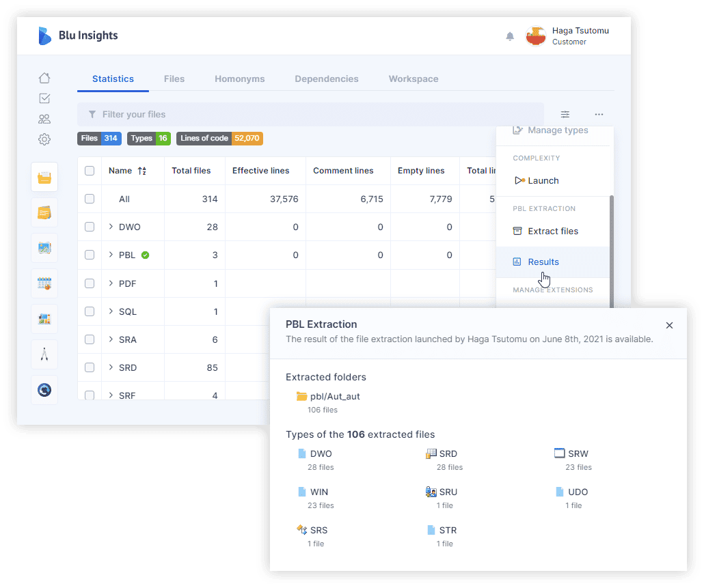Check the PDF row checkbox

click(90, 283)
